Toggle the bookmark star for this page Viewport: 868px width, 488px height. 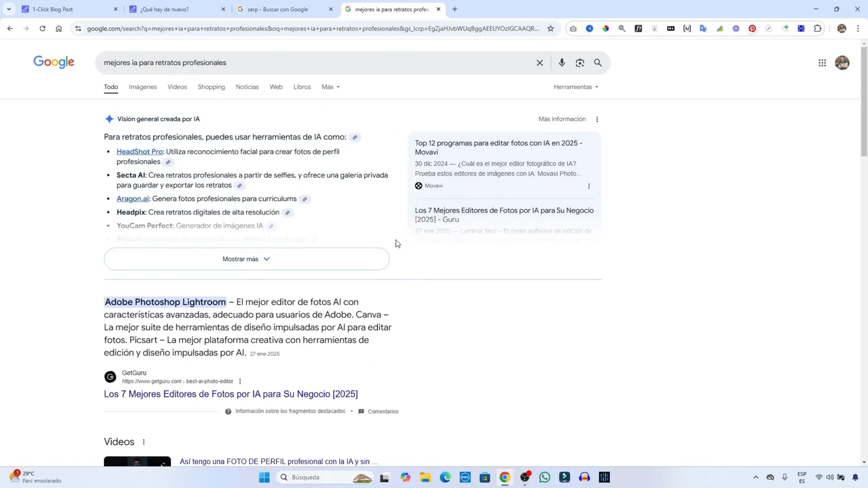(x=550, y=28)
